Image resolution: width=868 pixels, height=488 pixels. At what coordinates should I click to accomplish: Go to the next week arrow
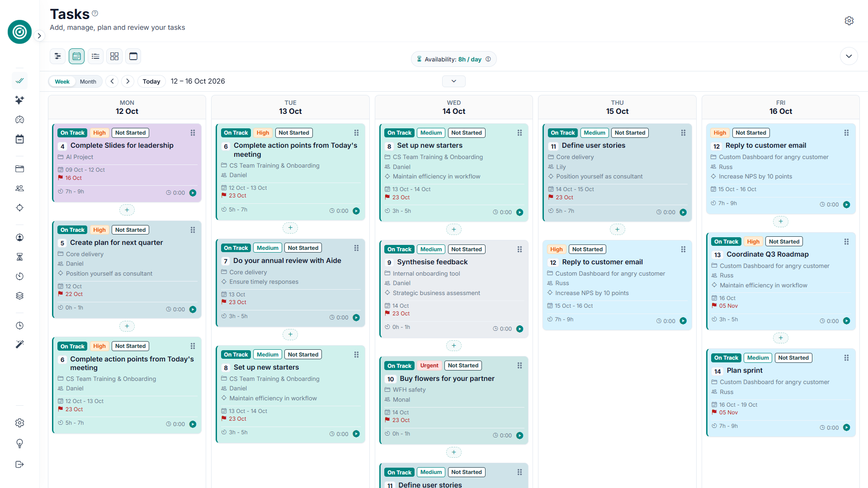pyautogui.click(x=128, y=81)
